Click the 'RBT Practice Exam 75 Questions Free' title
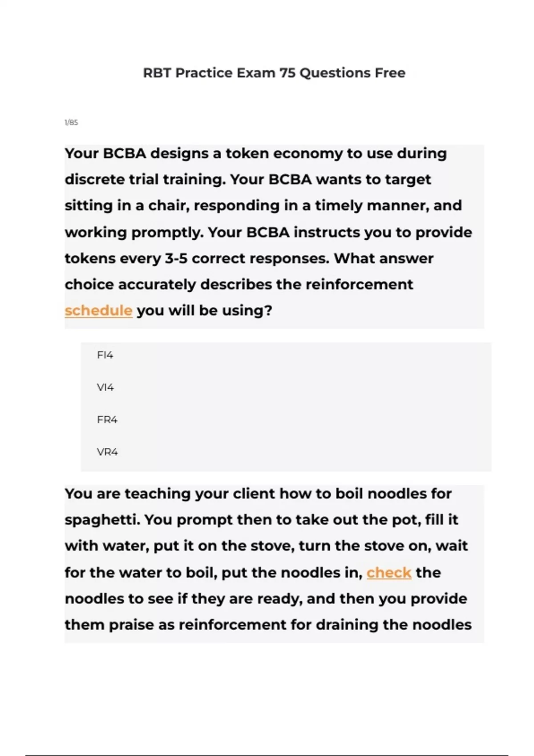Viewport: 534px width, 756px height. pyautogui.click(x=274, y=72)
